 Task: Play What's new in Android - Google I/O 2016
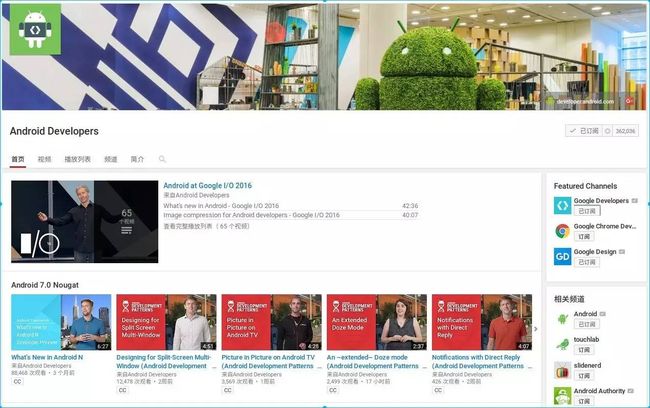221,206
